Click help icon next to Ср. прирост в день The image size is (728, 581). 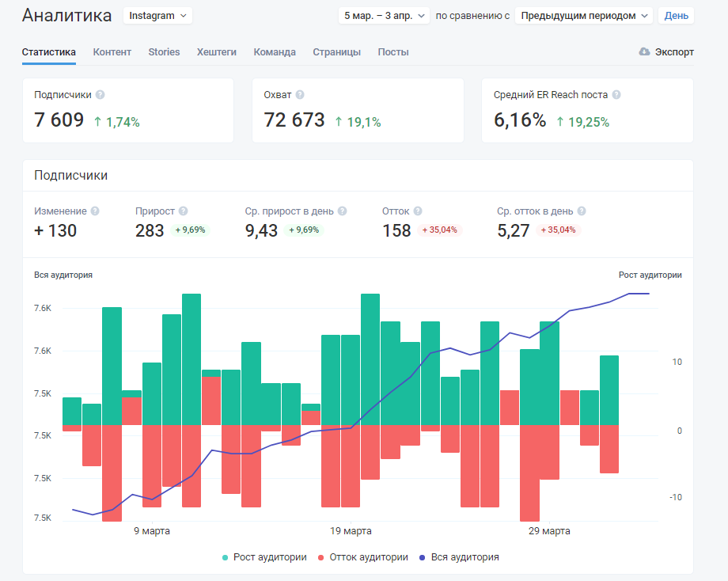(x=342, y=211)
